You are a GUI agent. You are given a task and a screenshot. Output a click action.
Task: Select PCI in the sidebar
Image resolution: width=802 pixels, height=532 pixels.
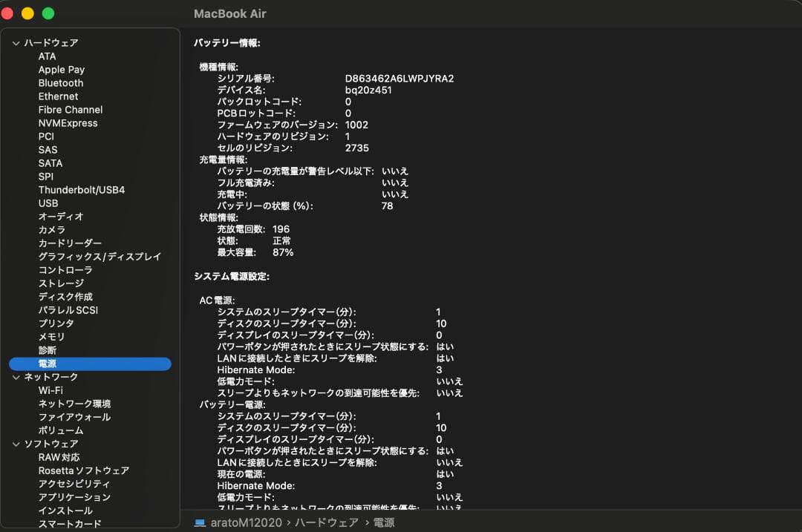[45, 137]
